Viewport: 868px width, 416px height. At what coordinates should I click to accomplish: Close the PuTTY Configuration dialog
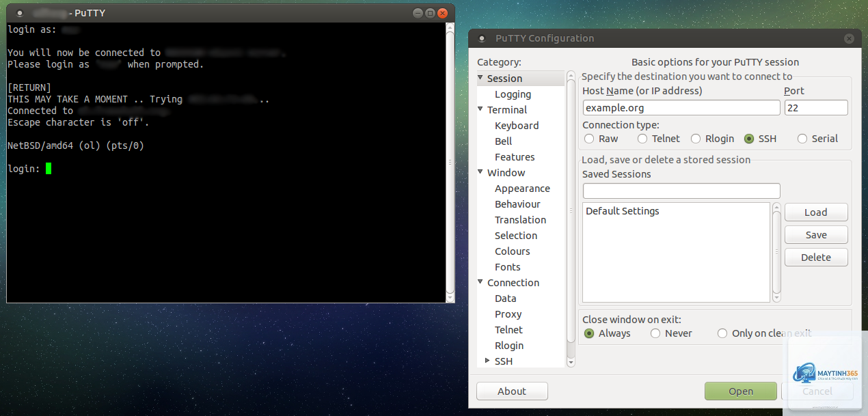pyautogui.click(x=848, y=39)
